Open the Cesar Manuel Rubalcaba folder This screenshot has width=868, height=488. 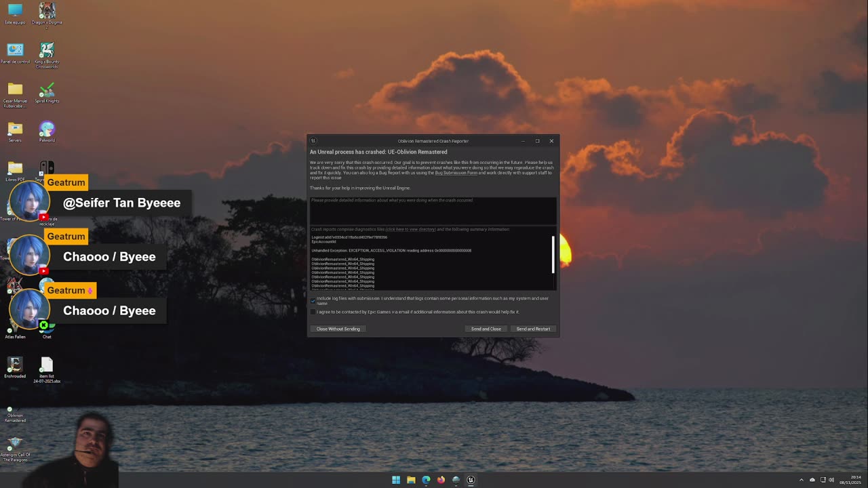(15, 95)
